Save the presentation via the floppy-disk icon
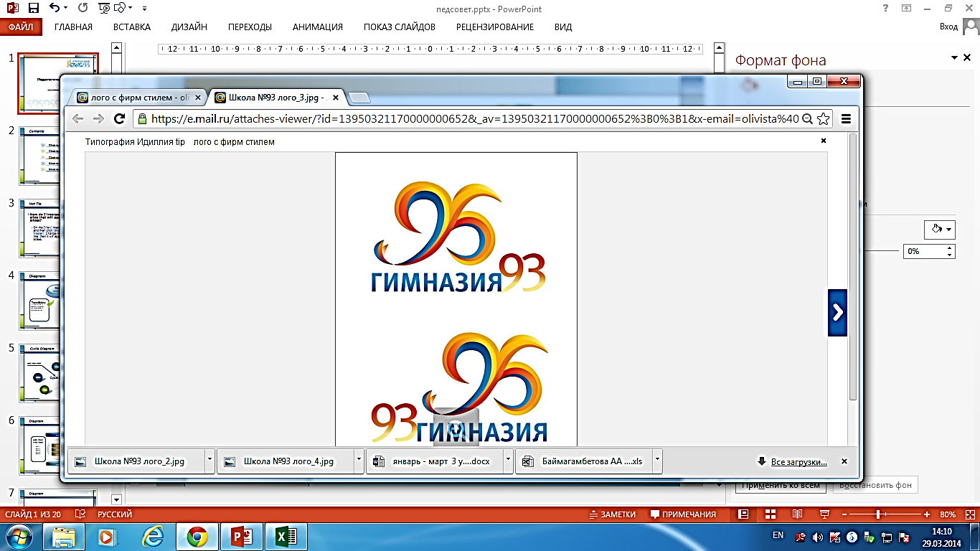 coord(34,9)
